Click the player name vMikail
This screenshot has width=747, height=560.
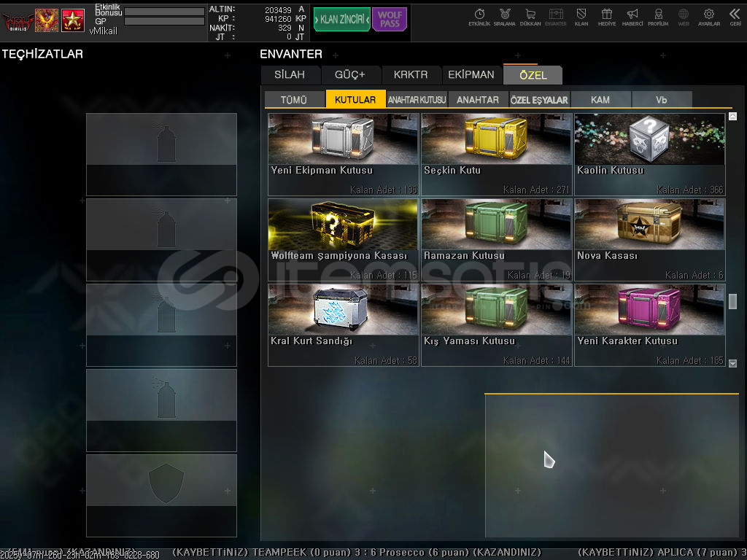103,31
